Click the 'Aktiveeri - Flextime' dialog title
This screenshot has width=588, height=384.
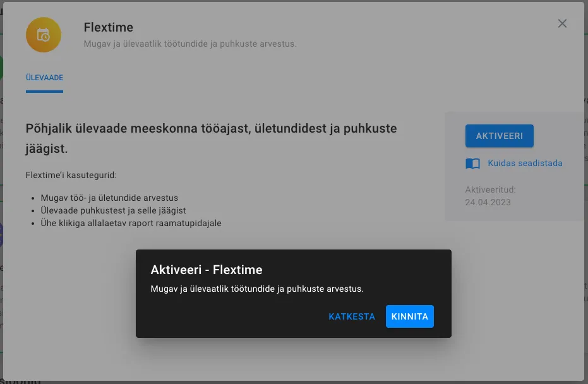tap(206, 270)
